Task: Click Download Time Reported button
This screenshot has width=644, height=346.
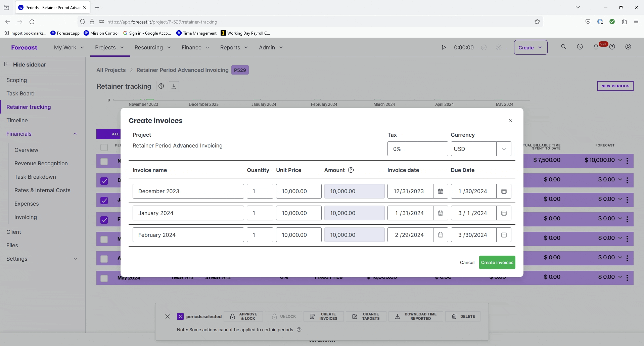Action: (x=416, y=316)
